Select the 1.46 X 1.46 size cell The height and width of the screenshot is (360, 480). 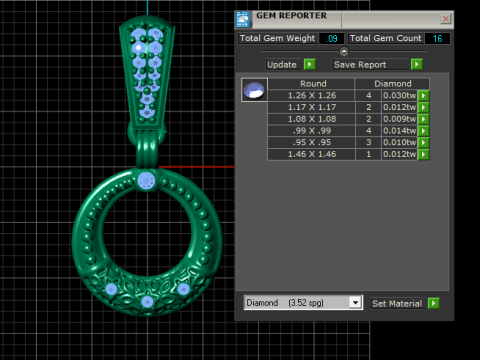pyautogui.click(x=312, y=154)
